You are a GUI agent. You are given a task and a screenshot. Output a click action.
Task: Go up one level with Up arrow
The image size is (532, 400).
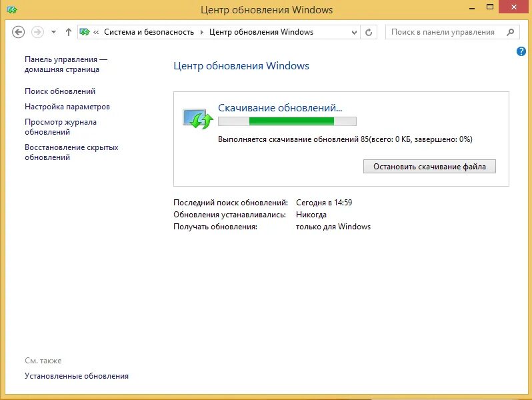click(69, 32)
